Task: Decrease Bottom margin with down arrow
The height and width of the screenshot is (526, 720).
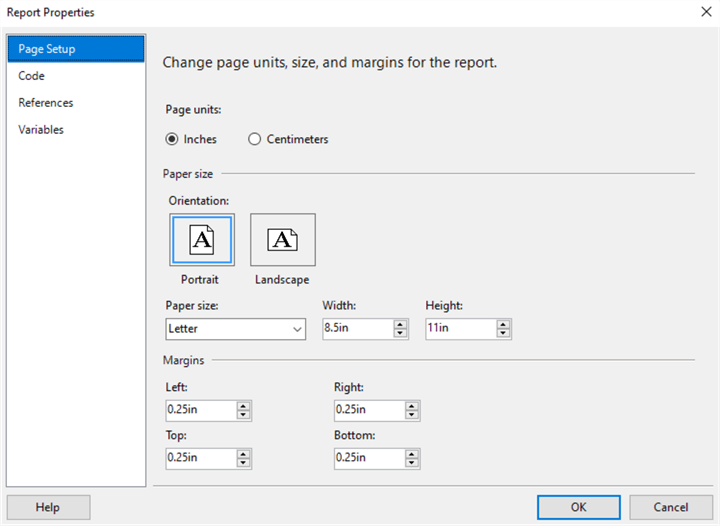Action: [x=412, y=463]
